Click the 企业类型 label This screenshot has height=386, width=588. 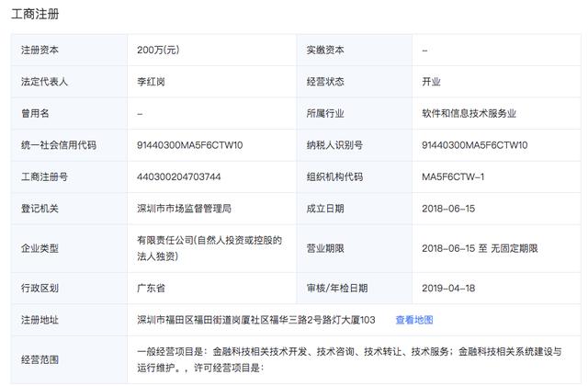point(40,248)
